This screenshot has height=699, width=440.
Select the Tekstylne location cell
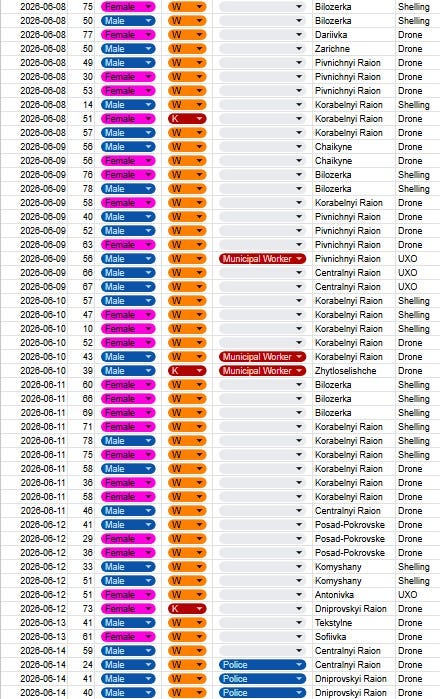[354, 623]
